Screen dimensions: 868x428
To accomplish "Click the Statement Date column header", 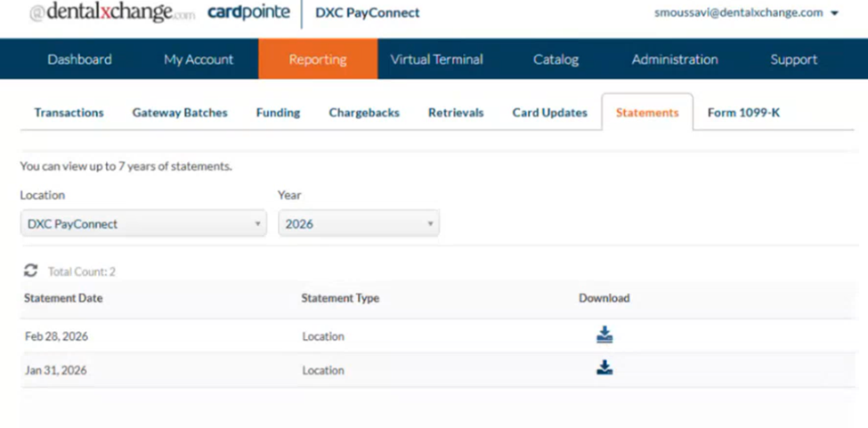I will 63,298.
